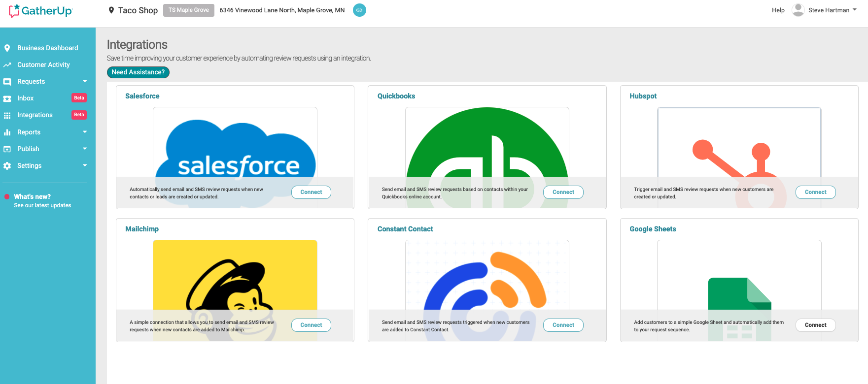Expand the Reports menu arrow
Image resolution: width=868 pixels, height=384 pixels.
[x=85, y=132]
